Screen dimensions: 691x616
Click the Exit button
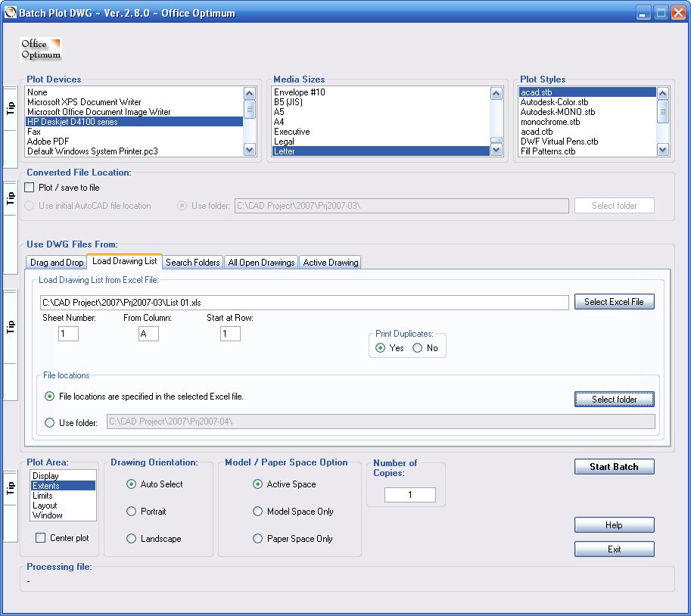click(614, 549)
